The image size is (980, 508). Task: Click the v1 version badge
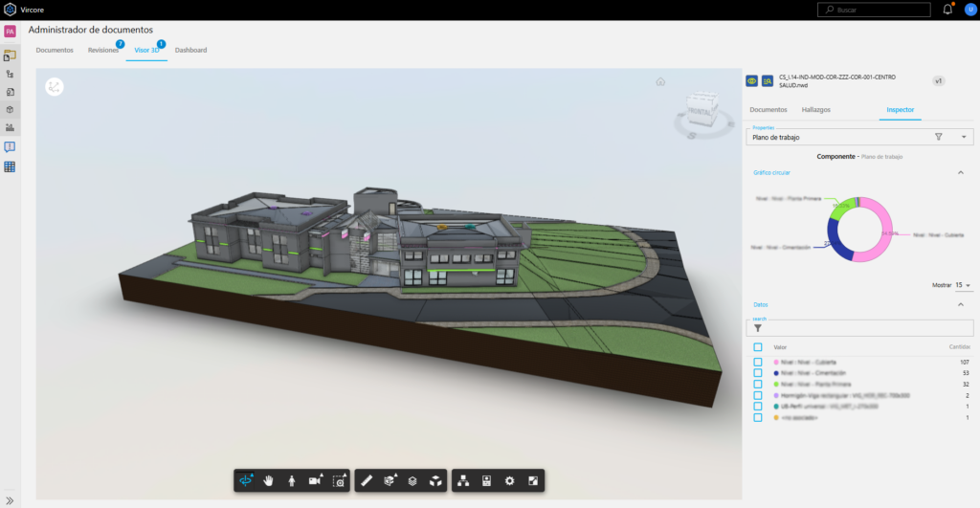pyautogui.click(x=939, y=81)
